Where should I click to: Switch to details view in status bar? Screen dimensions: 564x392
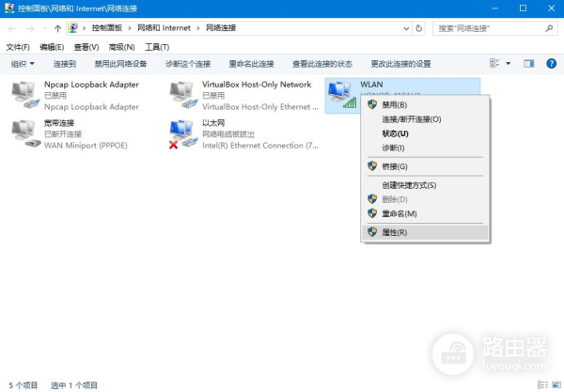[x=542, y=384]
